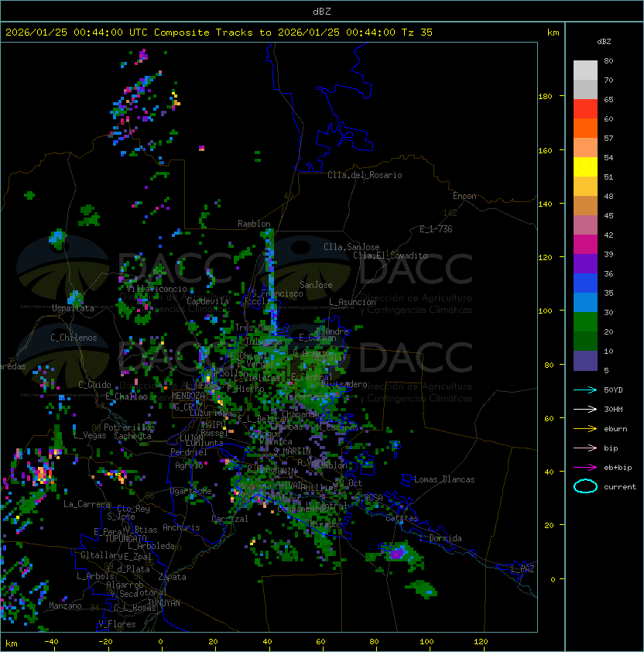Click the Capdevila map label

207,301
